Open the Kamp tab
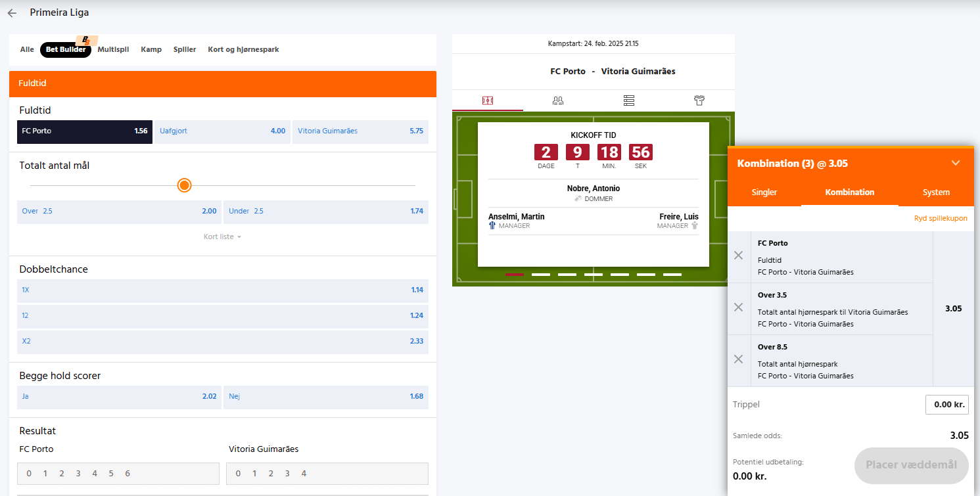The image size is (980, 496). click(151, 49)
